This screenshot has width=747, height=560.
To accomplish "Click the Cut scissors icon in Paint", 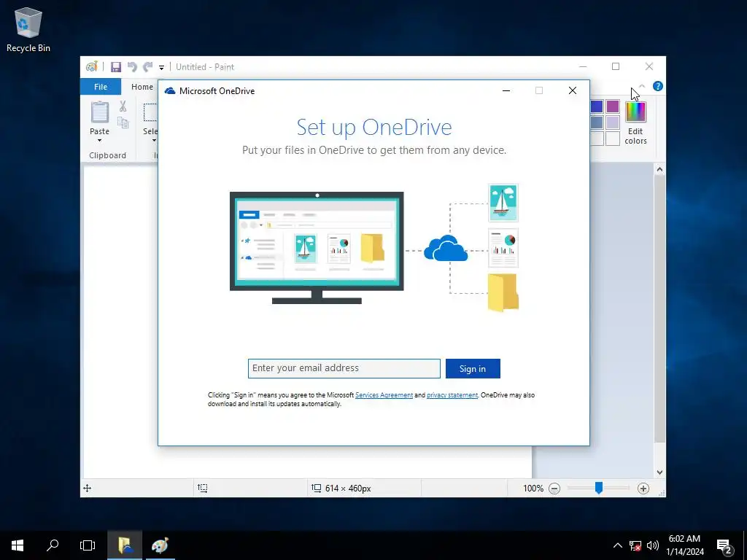I will [123, 106].
